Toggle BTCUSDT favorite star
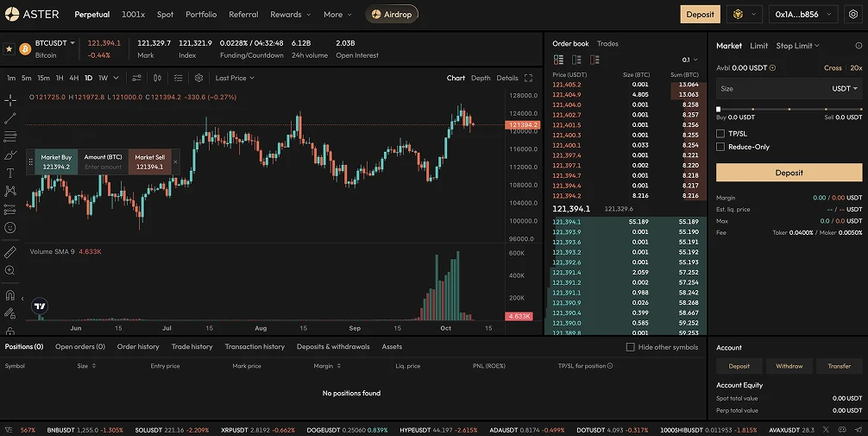This screenshot has height=436, width=868. [x=9, y=49]
